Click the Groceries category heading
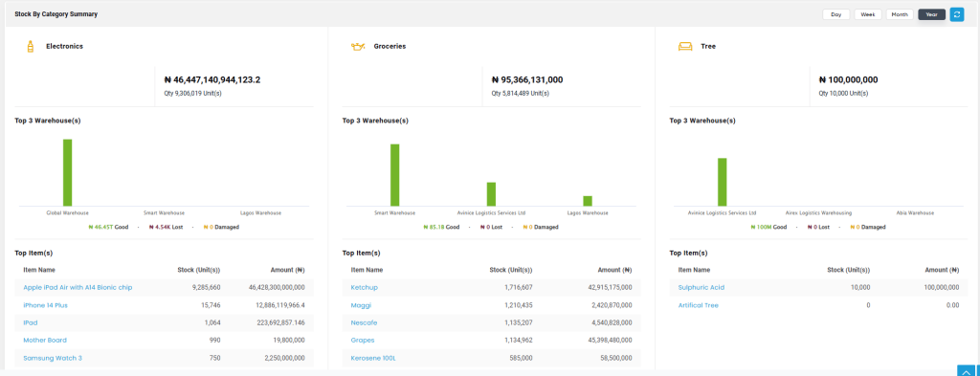 tap(390, 46)
